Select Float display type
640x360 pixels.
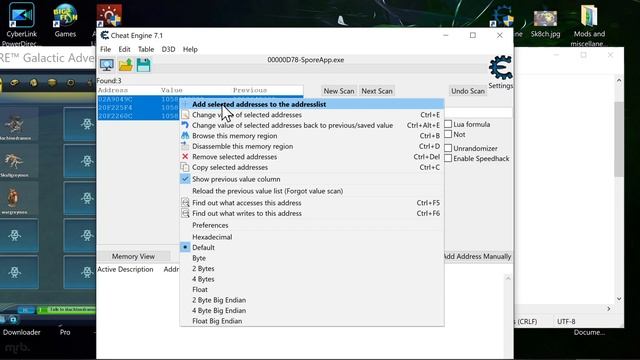(312, 289)
